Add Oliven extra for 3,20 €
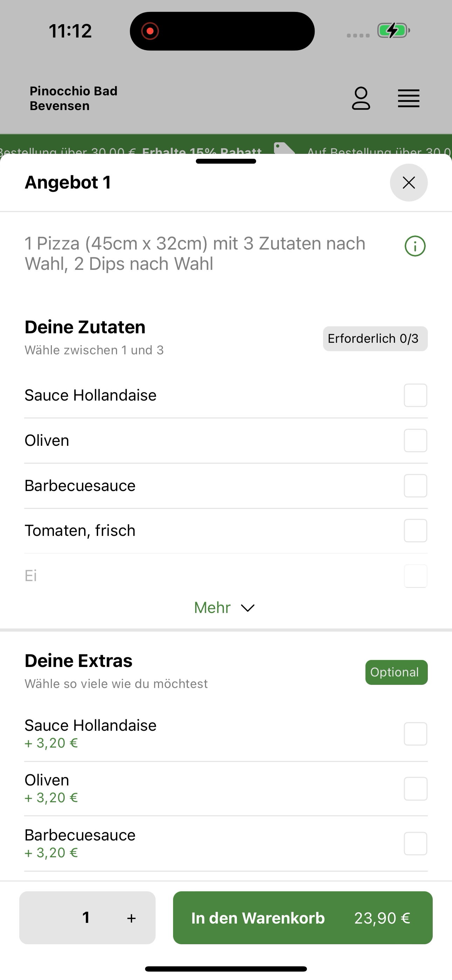452x980 pixels. click(415, 789)
